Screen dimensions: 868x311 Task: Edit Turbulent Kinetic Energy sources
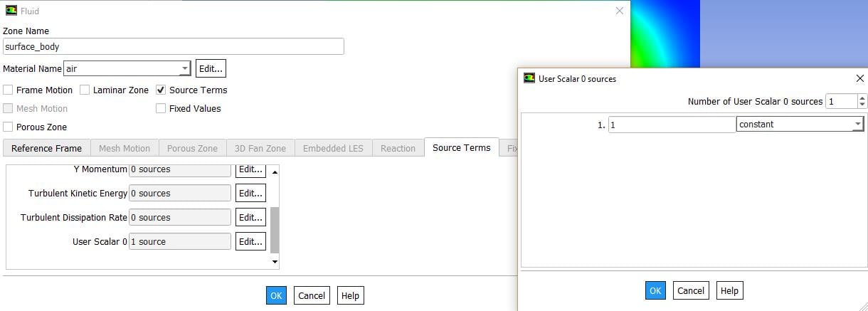250,194
